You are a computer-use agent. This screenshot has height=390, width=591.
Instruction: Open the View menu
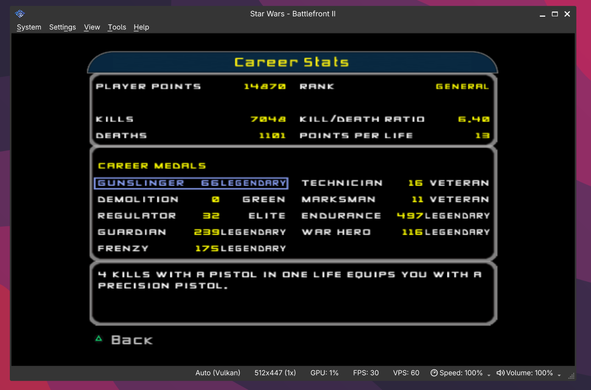[92, 27]
